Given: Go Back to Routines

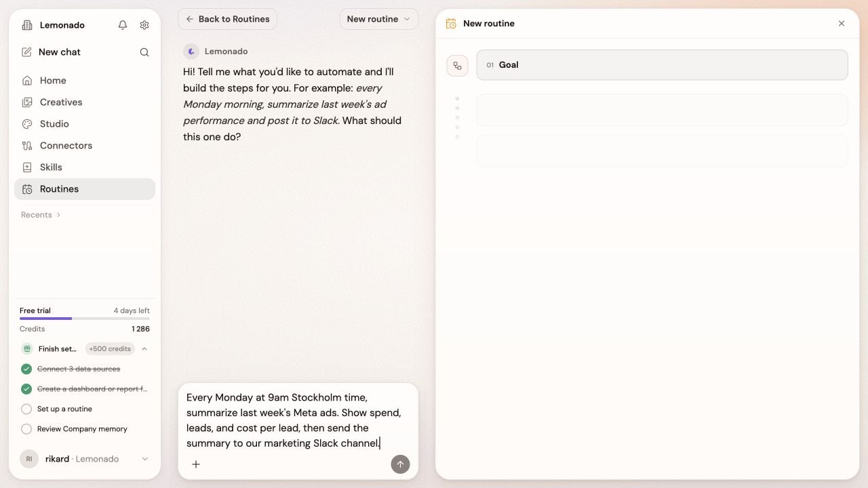Looking at the screenshot, I should pyautogui.click(x=228, y=19).
